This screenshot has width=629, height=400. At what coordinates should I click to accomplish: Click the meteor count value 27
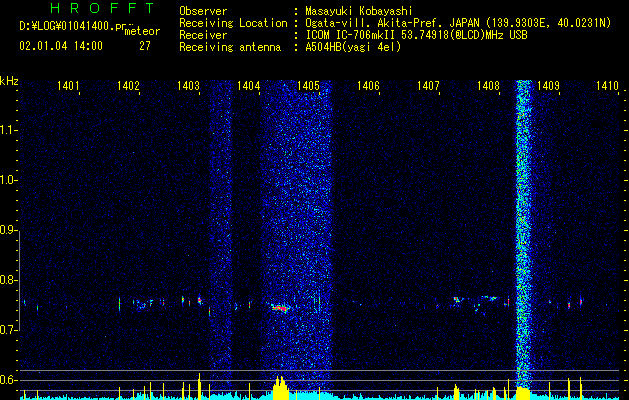click(145, 46)
